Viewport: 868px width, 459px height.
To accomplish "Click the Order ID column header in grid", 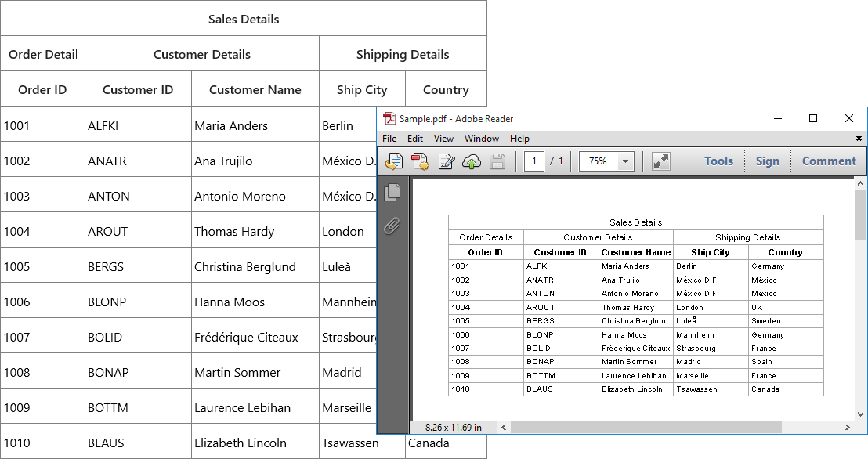I will (42, 89).
